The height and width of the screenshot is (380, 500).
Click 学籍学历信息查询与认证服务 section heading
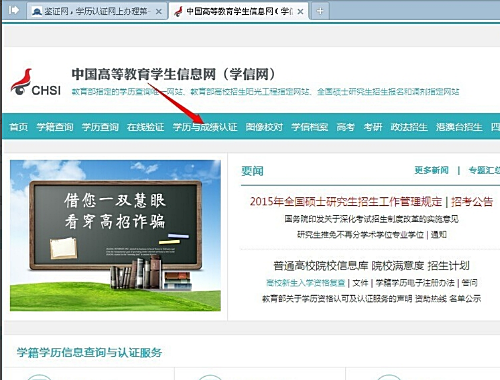click(89, 352)
